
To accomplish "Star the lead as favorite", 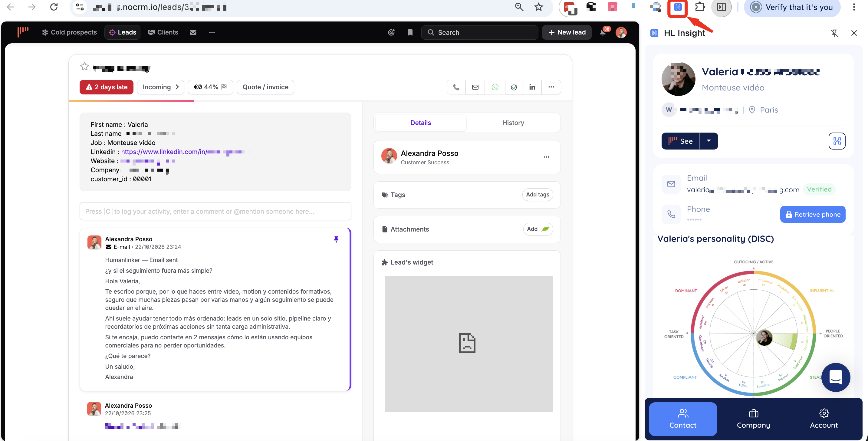I will coord(84,67).
